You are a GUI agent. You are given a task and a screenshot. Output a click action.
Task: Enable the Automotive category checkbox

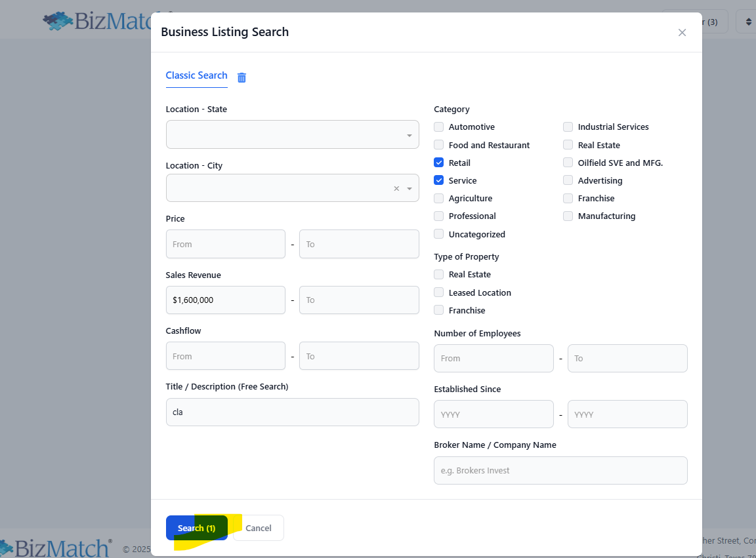[x=439, y=127]
